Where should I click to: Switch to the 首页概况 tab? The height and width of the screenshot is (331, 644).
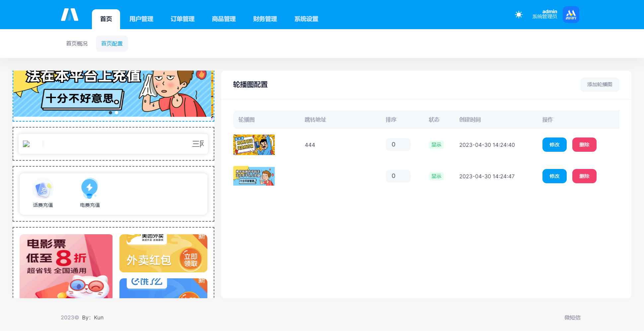click(77, 43)
